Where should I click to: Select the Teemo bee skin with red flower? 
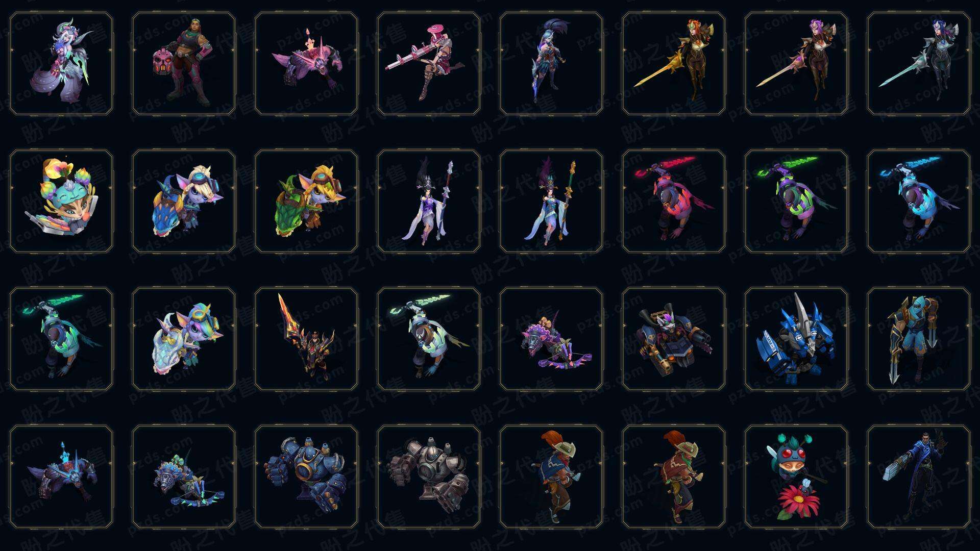coord(796,477)
